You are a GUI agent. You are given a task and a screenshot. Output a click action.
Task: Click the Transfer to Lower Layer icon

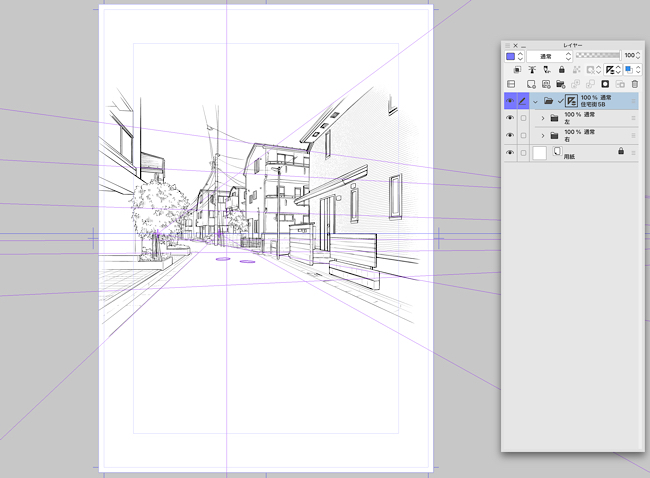click(575, 84)
